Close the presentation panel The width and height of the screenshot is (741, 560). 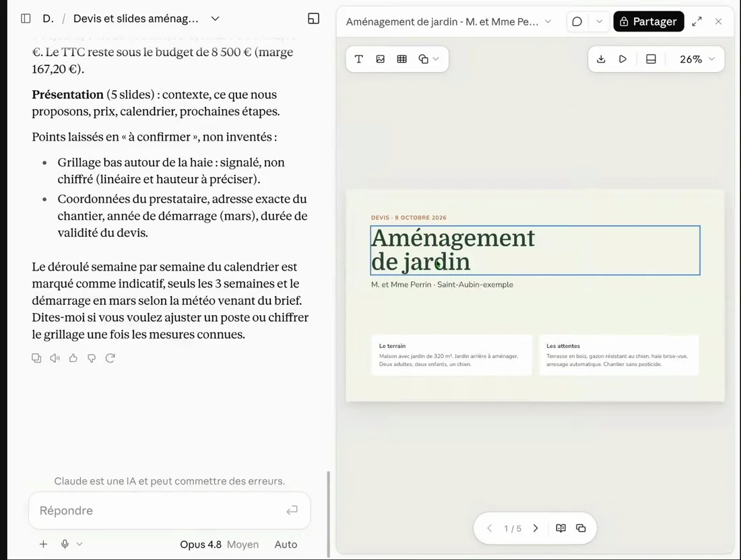(718, 22)
